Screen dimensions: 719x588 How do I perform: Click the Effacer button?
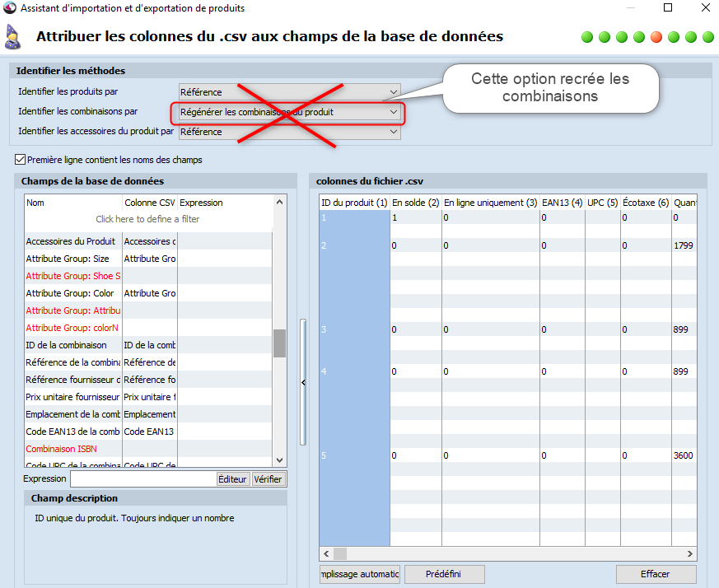tap(656, 574)
